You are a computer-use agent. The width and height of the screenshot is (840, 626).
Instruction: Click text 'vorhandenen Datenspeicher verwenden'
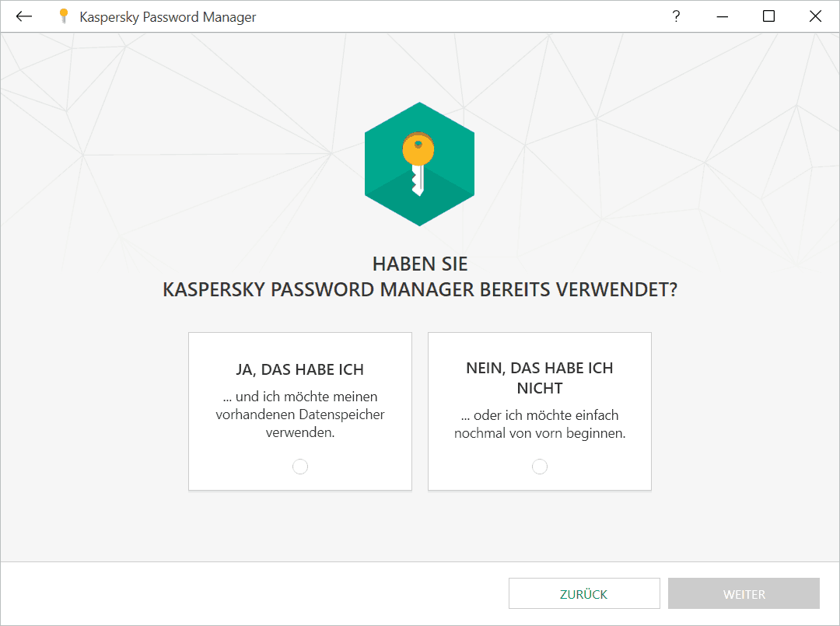coord(300,424)
